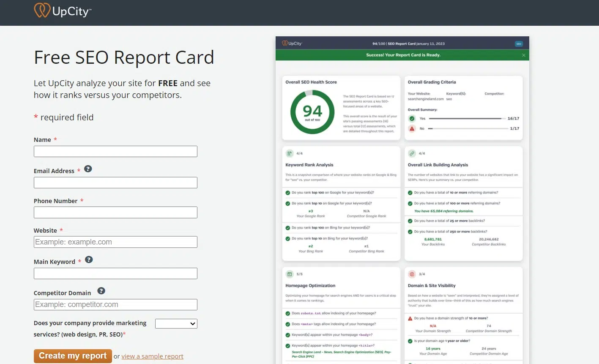Click the UpCity logo in the header
The width and height of the screenshot is (599, 364).
coord(63,11)
